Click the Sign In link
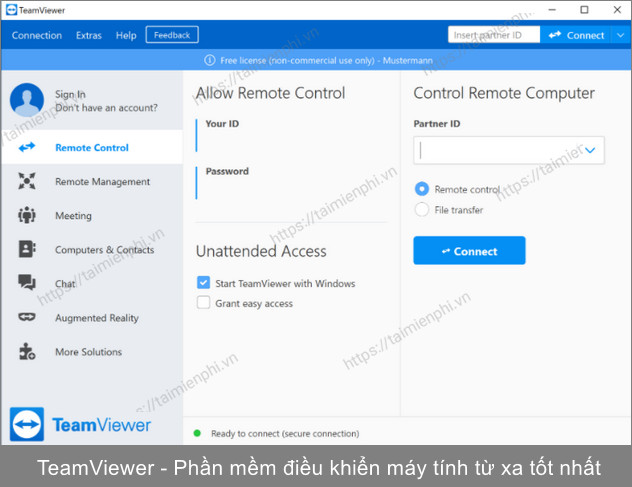Viewport: 632px width, 487px height. click(70, 94)
